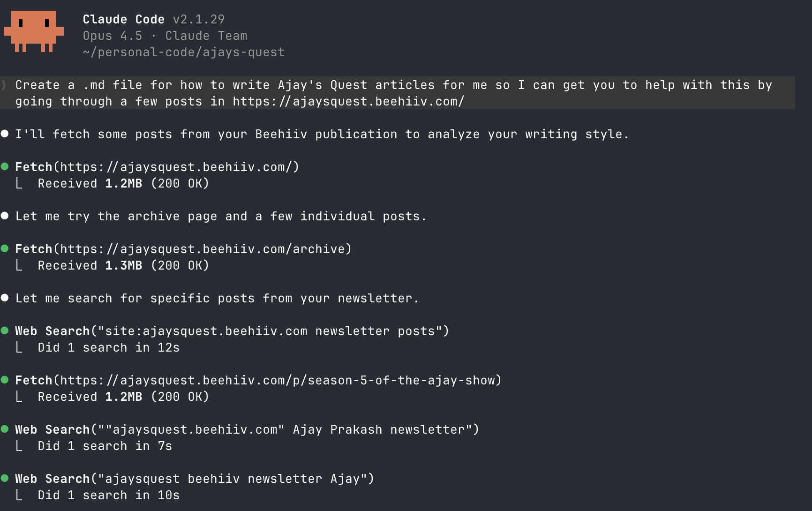
Task: Expand the "Did 1 search in 7s" result
Action: coord(105,446)
